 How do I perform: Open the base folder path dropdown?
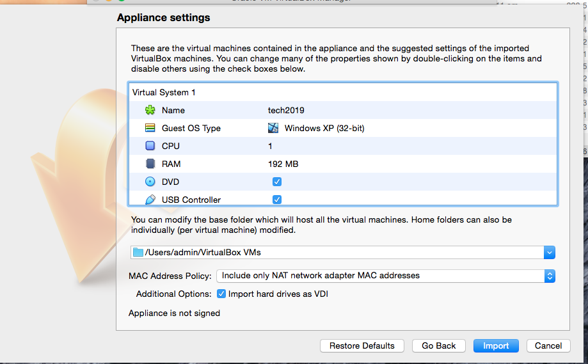pos(550,252)
